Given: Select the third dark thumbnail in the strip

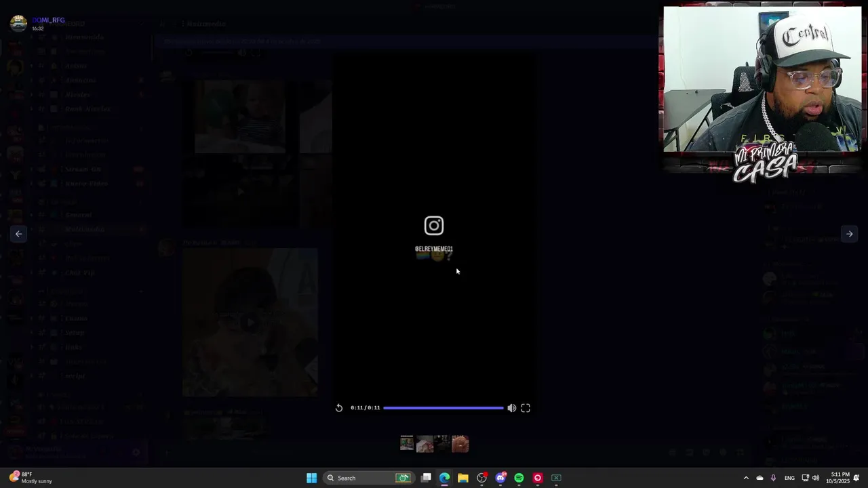Looking at the screenshot, I should [x=442, y=443].
